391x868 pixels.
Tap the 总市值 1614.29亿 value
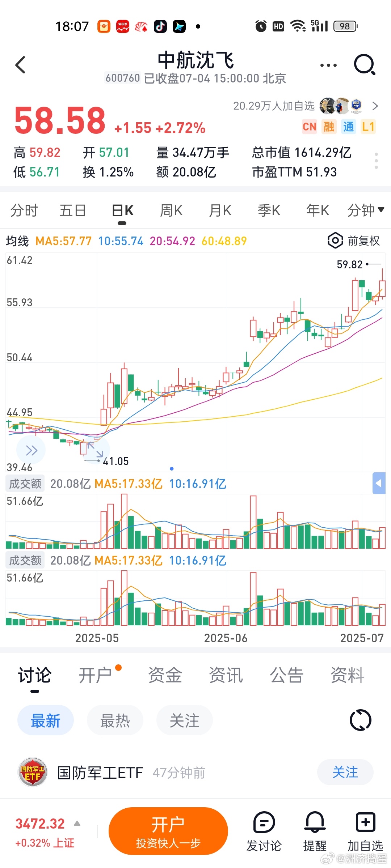click(x=302, y=153)
